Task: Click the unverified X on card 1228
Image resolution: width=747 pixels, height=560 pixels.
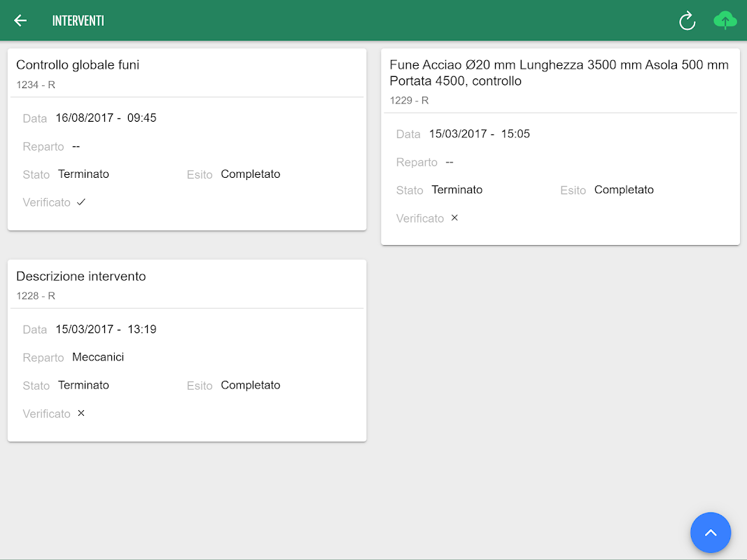Action: pos(81,413)
